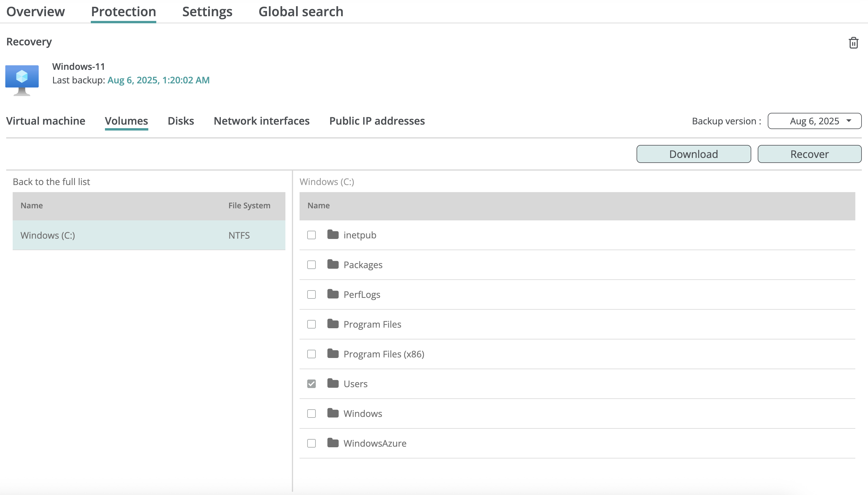The image size is (868, 495).
Task: Uncheck the Users folder checkbox
Action: click(311, 384)
